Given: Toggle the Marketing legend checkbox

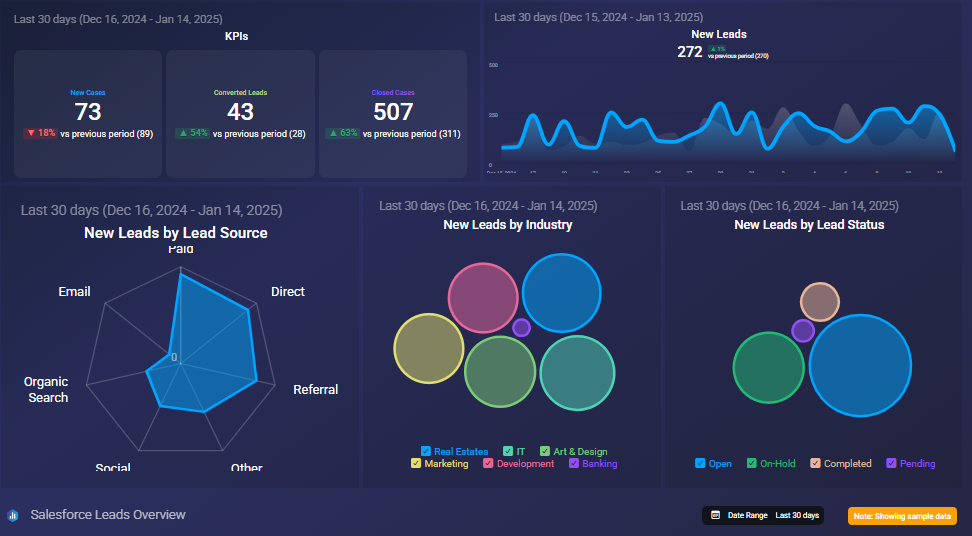Looking at the screenshot, I should [x=416, y=463].
